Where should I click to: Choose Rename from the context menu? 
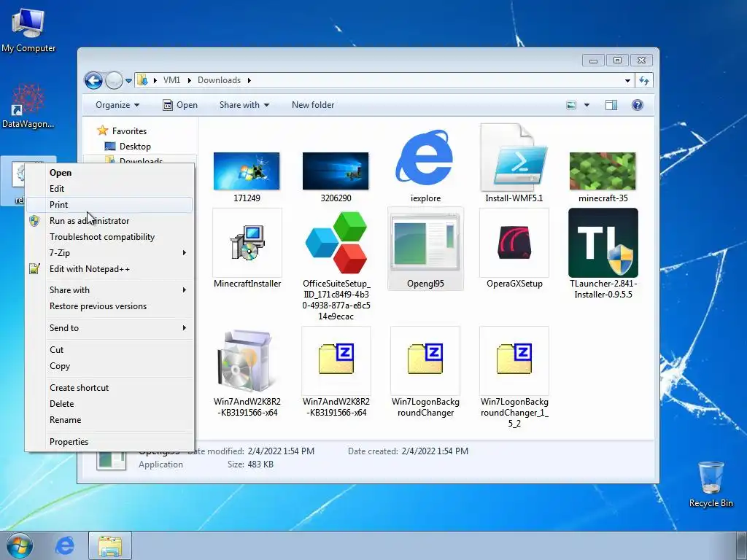[109, 420]
